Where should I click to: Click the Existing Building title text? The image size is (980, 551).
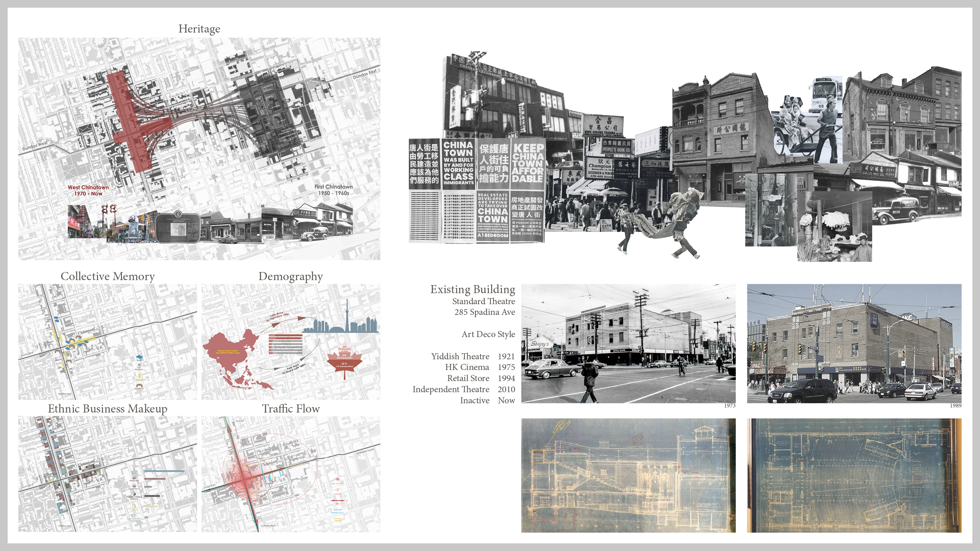tap(472, 289)
